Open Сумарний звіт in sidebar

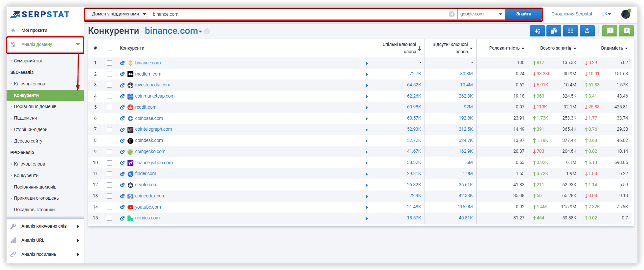[29, 61]
